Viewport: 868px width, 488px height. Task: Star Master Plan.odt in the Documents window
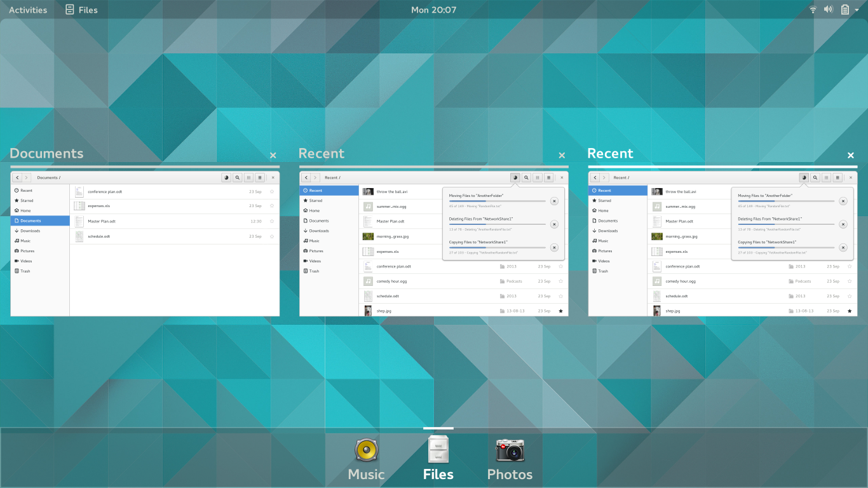[272, 221]
